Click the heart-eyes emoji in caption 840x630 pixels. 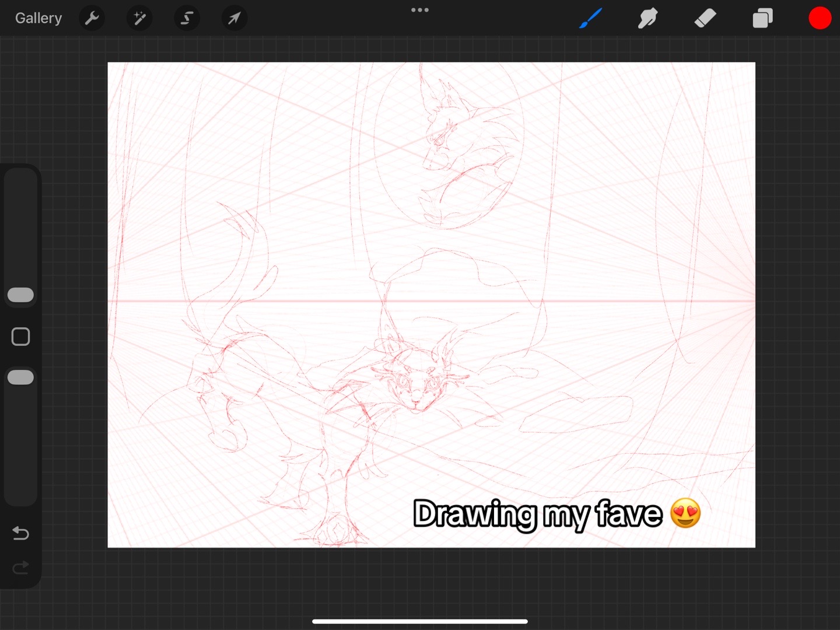click(685, 513)
